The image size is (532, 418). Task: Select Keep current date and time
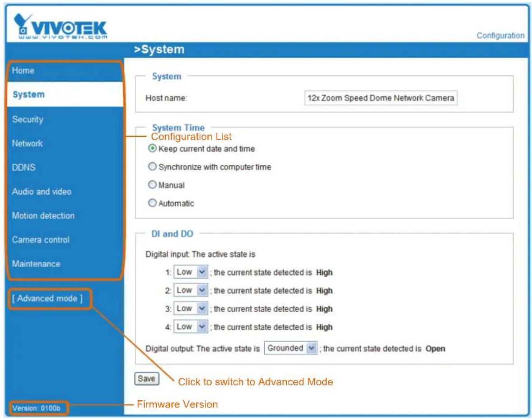coord(152,149)
